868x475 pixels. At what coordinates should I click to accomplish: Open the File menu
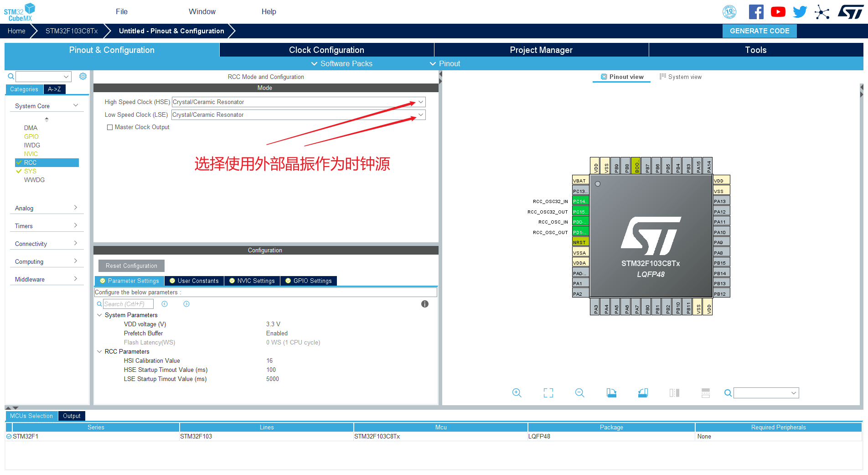pyautogui.click(x=122, y=11)
